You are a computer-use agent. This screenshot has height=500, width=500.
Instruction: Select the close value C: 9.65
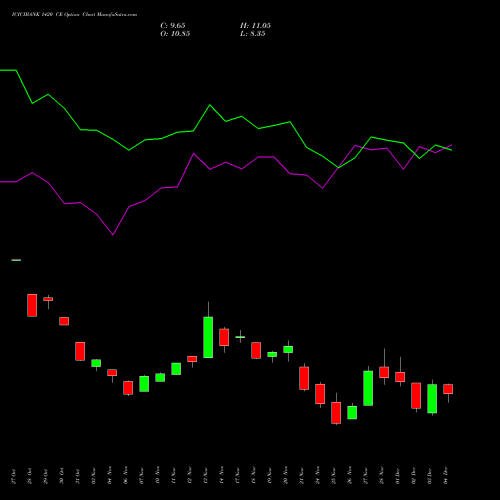pos(173,26)
